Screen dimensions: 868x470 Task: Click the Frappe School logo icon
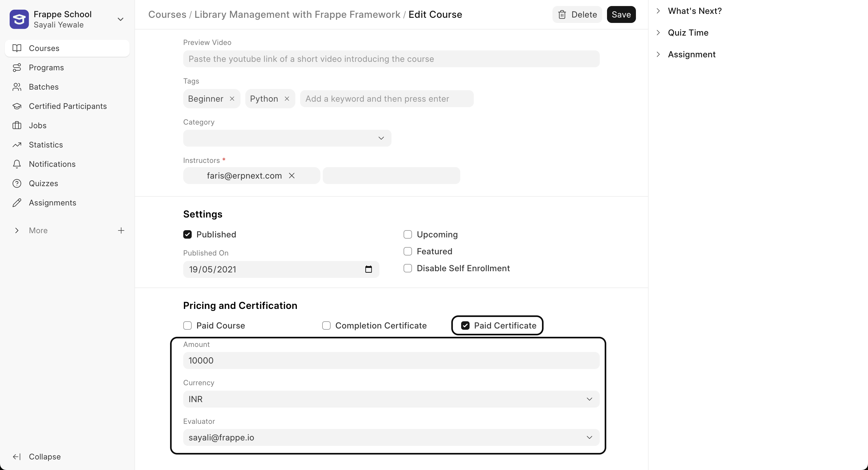tap(19, 19)
